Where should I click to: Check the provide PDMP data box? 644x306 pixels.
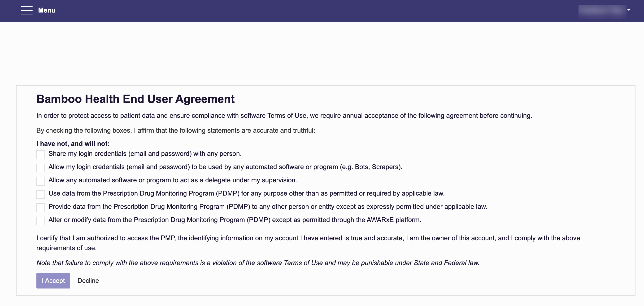pos(40,207)
